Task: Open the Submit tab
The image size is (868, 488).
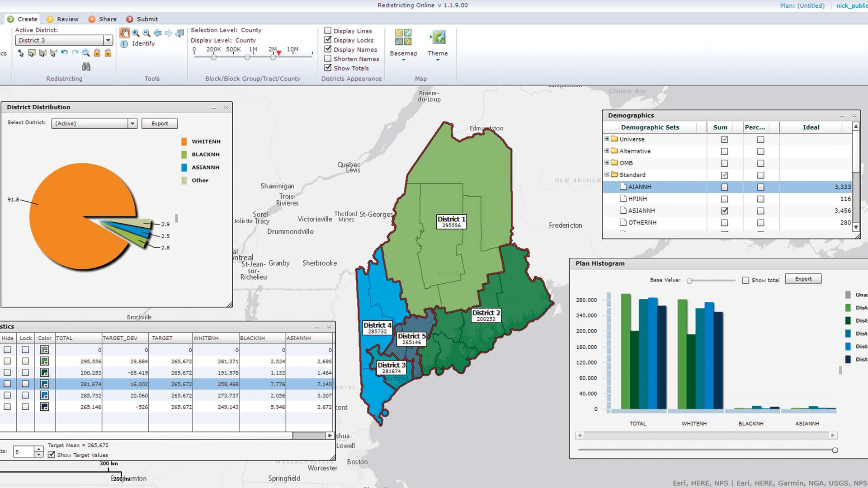Action: coord(142,19)
